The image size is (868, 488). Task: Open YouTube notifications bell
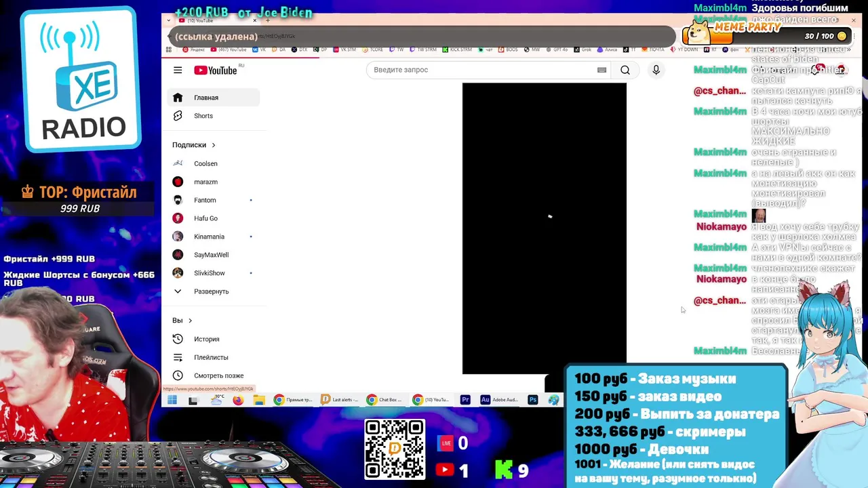click(816, 70)
